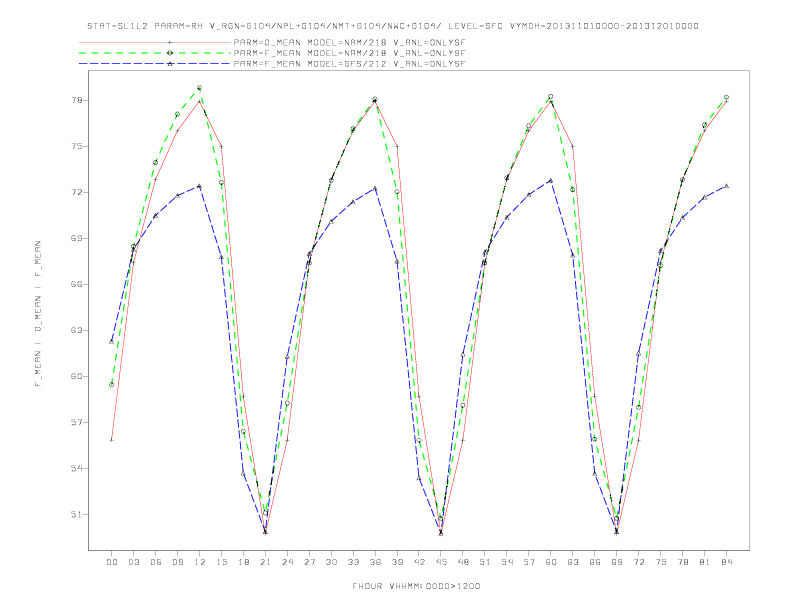Click the chart title line starting with STAT=SL1L2

pos(392,26)
